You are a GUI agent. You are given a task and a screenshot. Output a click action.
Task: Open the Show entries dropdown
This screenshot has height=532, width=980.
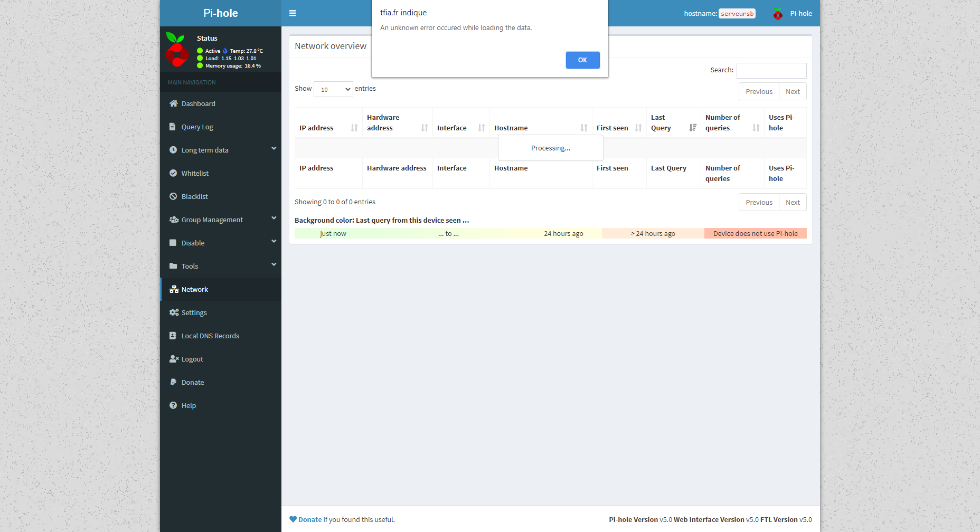coord(333,89)
